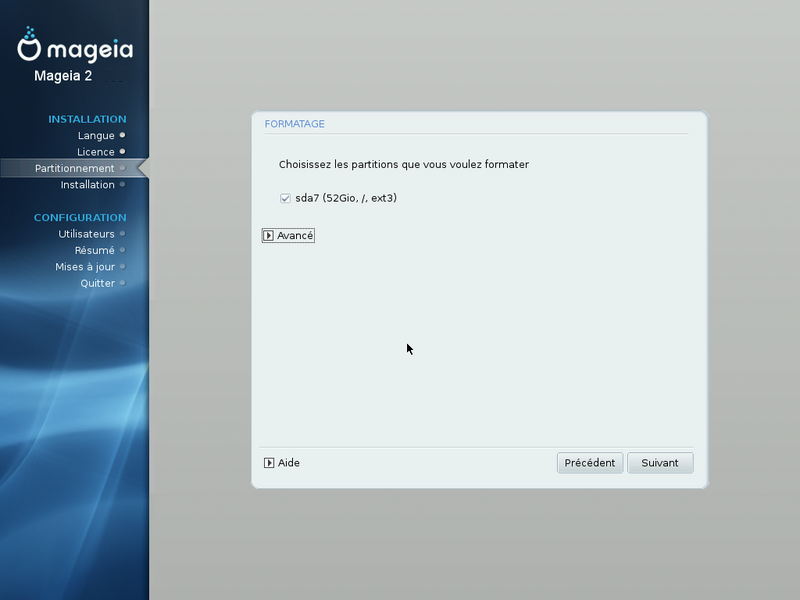Toggle the sda7 partition format checkbox
Viewport: 800px width, 600px height.
click(285, 198)
